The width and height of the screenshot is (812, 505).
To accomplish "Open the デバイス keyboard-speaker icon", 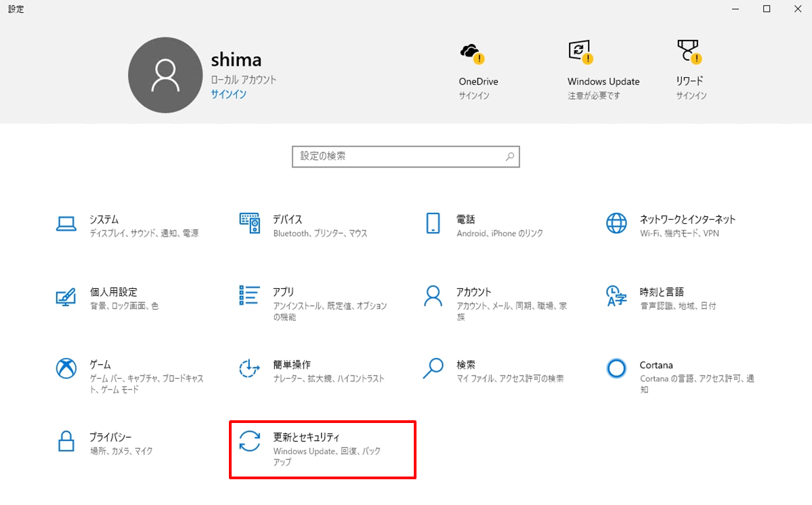I will coord(250,223).
